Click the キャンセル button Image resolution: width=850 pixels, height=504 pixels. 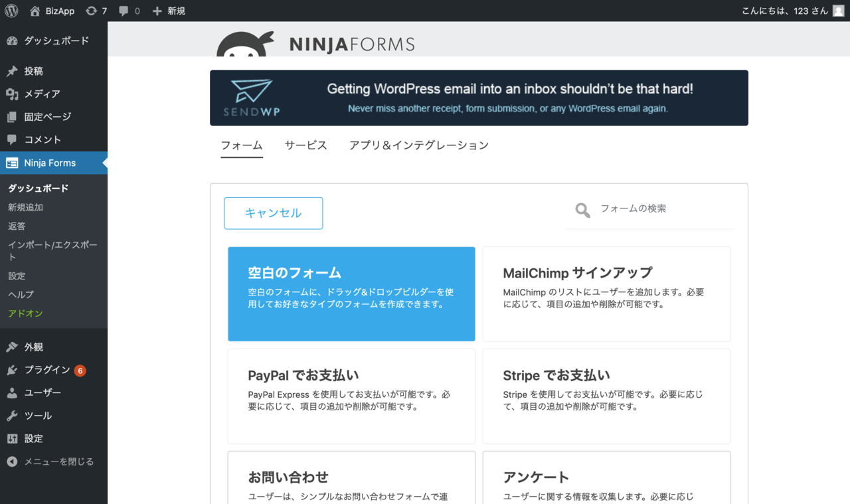274,213
